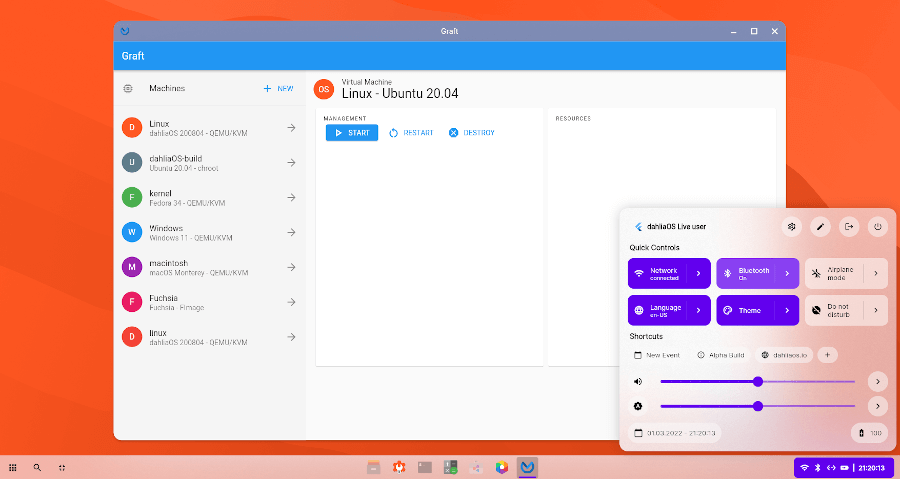The image size is (900, 479).
Task: Open the orange gear app in taskbar
Action: (x=399, y=467)
